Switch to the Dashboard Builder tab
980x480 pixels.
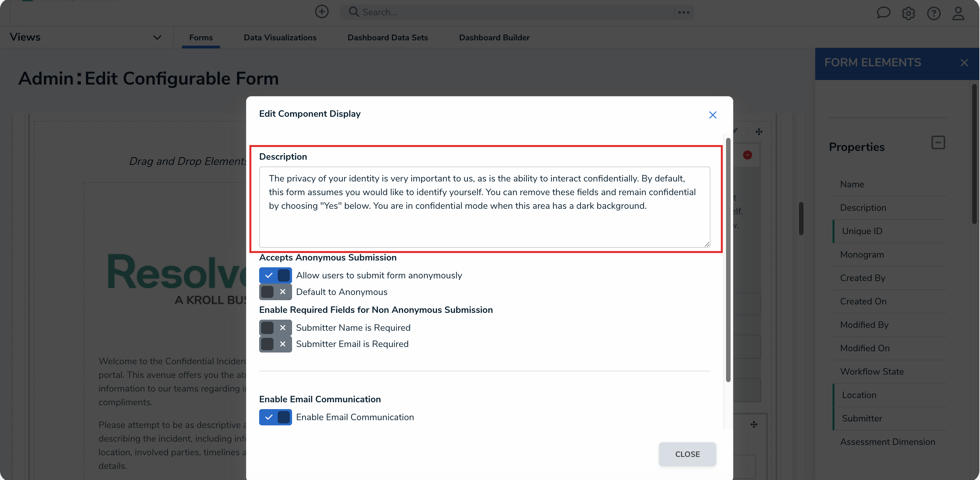click(494, 37)
